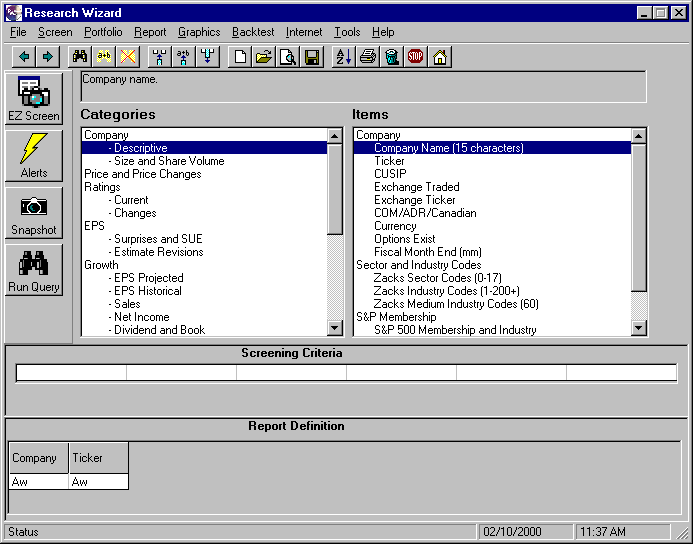
Task: Click the binoculars icon in the toolbar
Action: pyautogui.click(x=80, y=57)
